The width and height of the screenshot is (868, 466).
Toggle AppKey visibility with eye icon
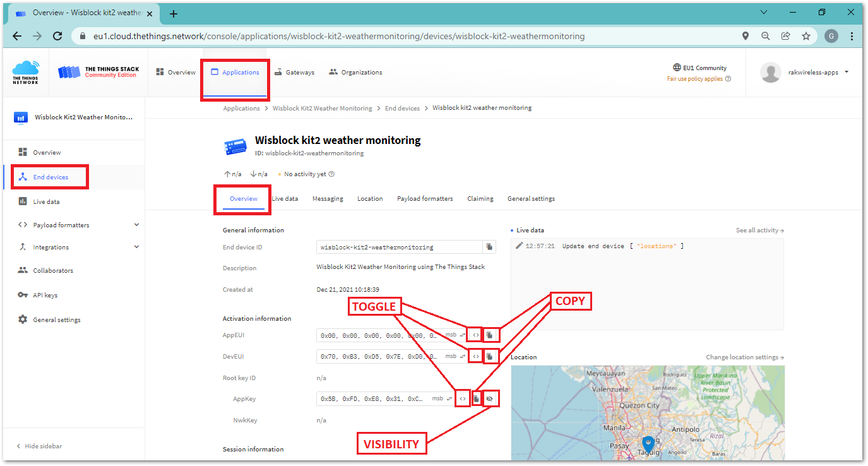pos(489,399)
